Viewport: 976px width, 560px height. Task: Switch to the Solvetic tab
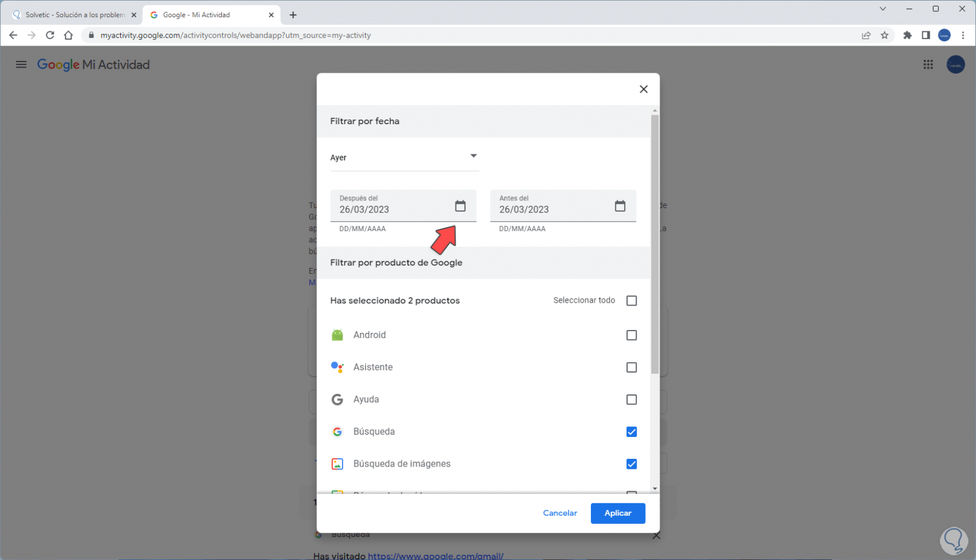(x=74, y=15)
